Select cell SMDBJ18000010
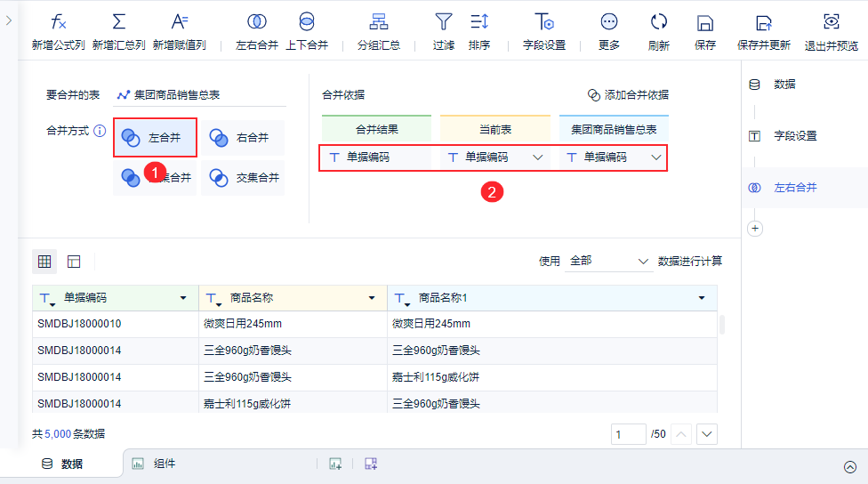This screenshot has width=868, height=484. pyautogui.click(x=115, y=324)
